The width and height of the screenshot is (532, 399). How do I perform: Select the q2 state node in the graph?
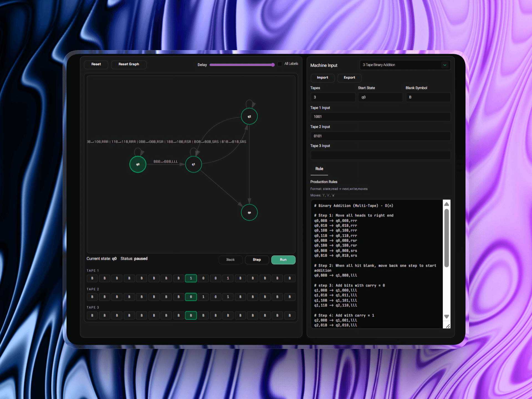point(249,116)
